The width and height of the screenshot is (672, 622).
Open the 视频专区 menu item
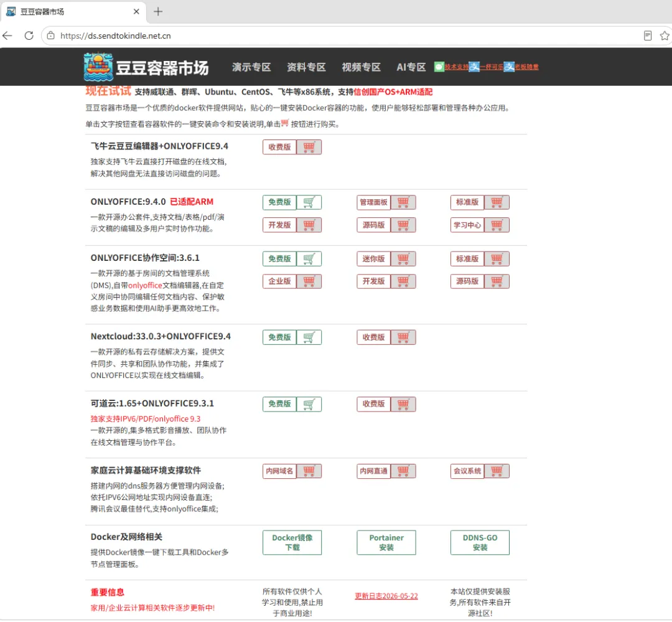tap(362, 67)
